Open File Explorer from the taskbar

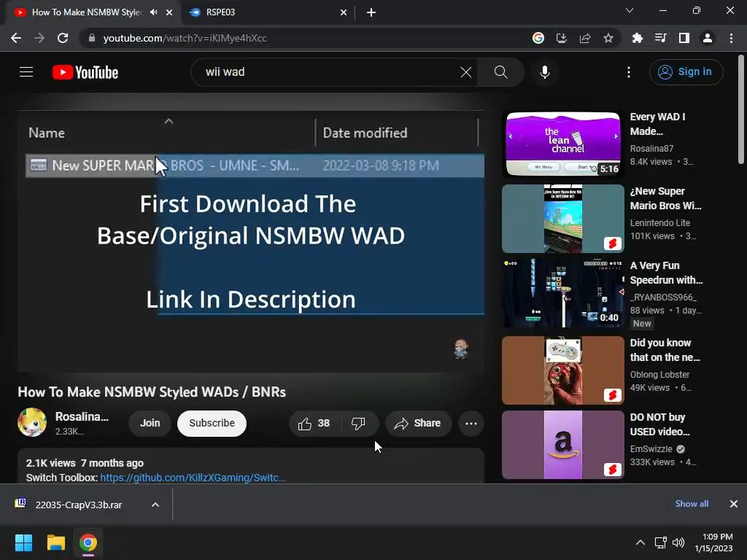[x=55, y=542]
